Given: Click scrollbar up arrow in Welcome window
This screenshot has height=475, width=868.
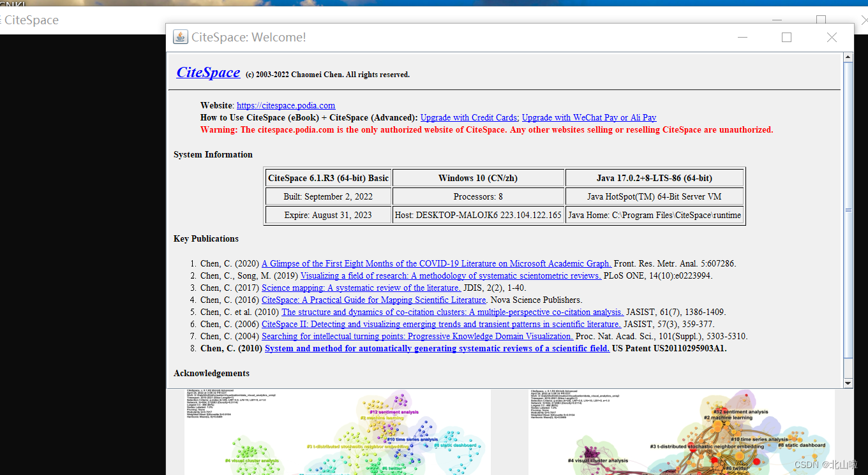Looking at the screenshot, I should pos(848,58).
